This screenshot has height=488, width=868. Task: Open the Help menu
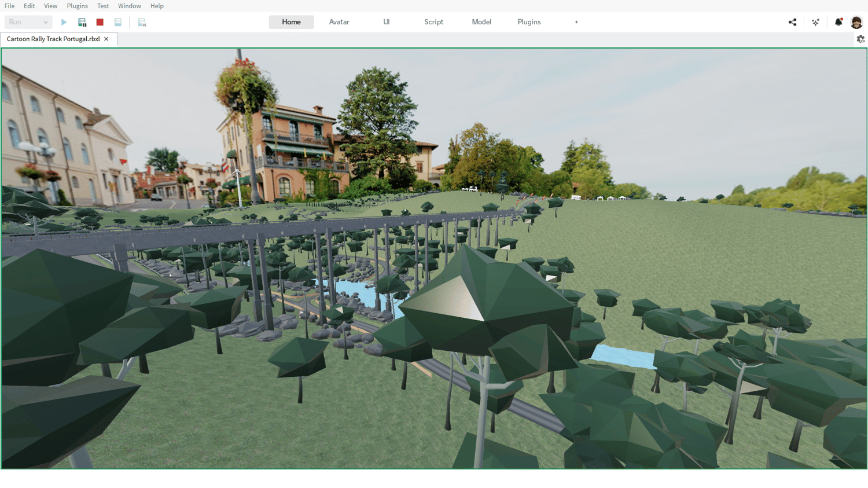[157, 6]
